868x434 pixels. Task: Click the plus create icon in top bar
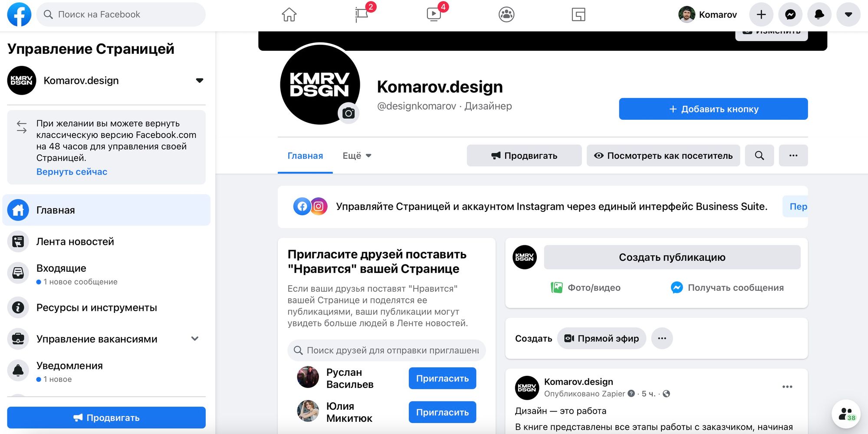point(761,15)
